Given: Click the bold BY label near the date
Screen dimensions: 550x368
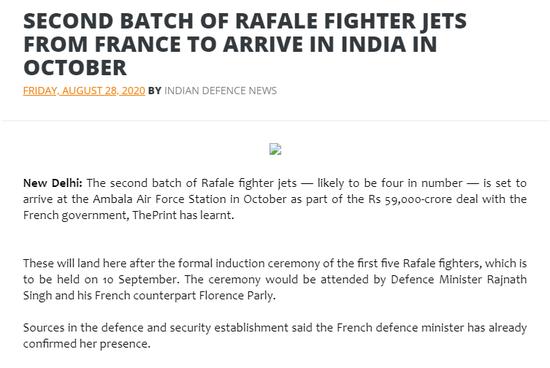Looking at the screenshot, I should (155, 91).
